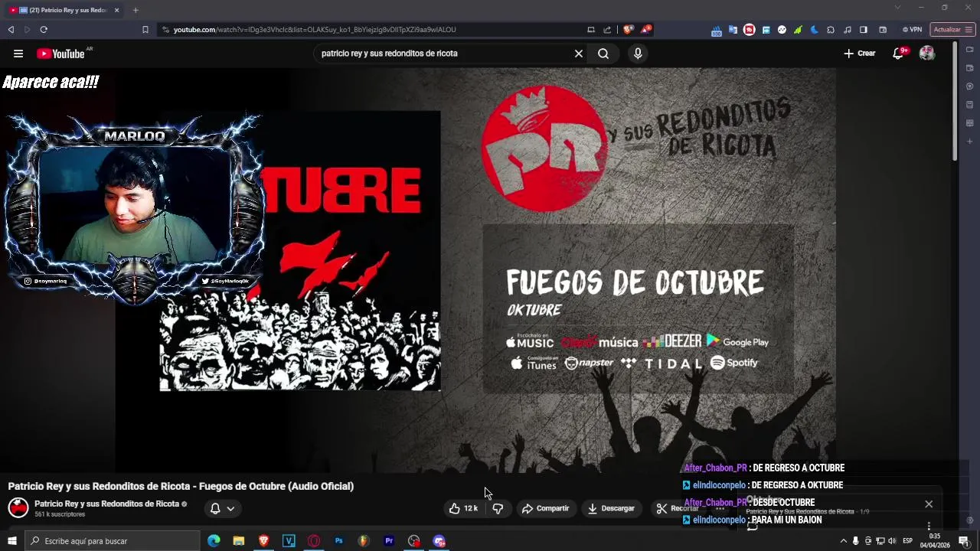980x551 pixels.
Task: Toggle the Brave VPN button
Action: (x=912, y=30)
